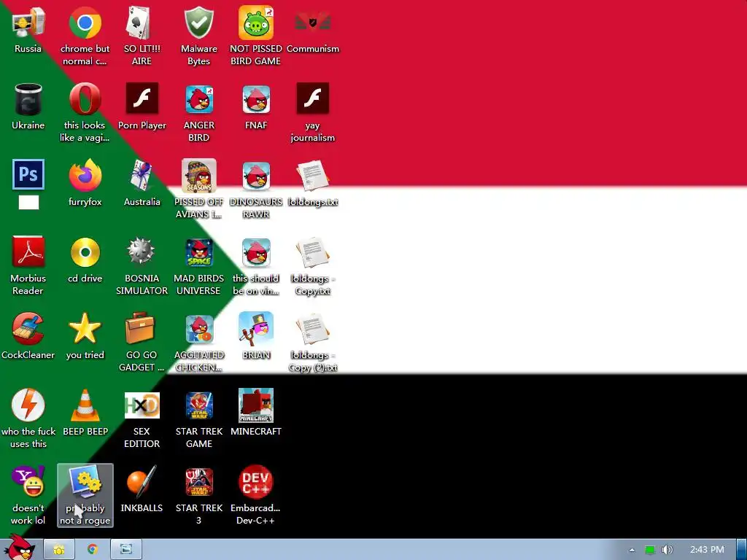The width and height of the screenshot is (747, 560).
Task: Open the loldongs - Copy.txt file
Action: [312, 252]
